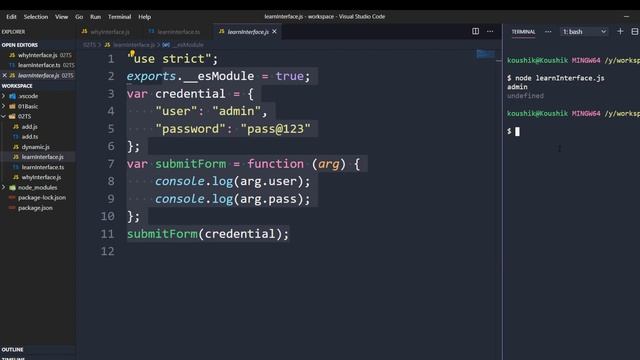The image size is (640, 360).
Task: Click the learnInterface.js breadcrumb segment
Action: tap(130, 45)
